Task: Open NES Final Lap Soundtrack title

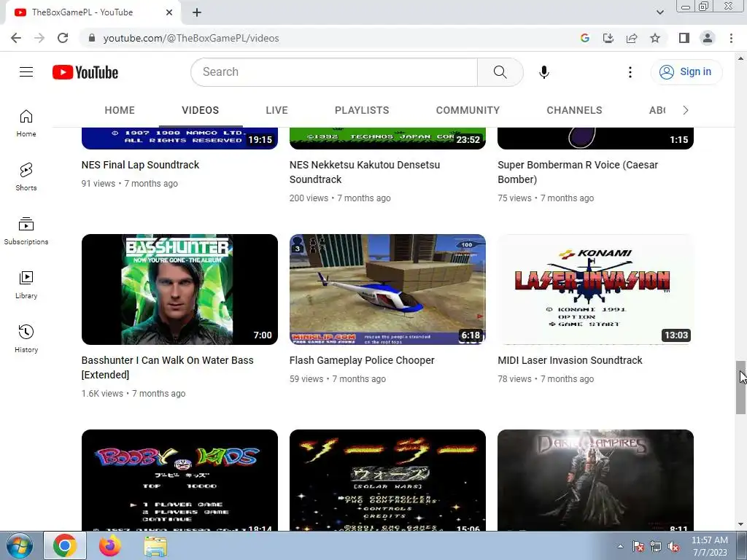Action: click(x=140, y=165)
